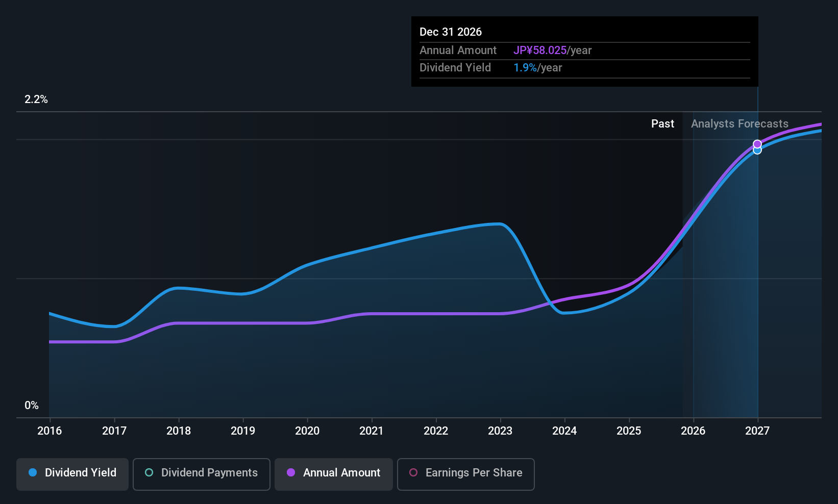Image resolution: width=838 pixels, height=504 pixels.
Task: Click the 2.2% y-axis label
Action: click(36, 99)
